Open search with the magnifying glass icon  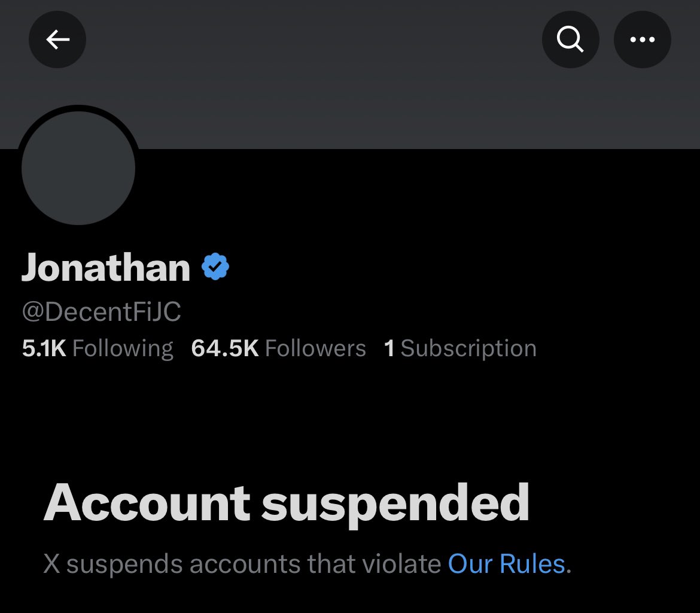pos(570,40)
